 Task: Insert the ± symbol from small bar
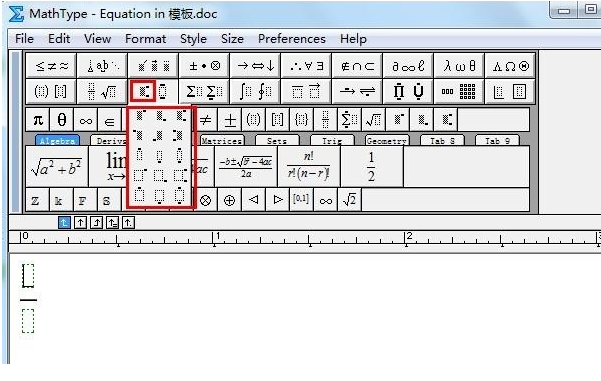click(x=230, y=120)
